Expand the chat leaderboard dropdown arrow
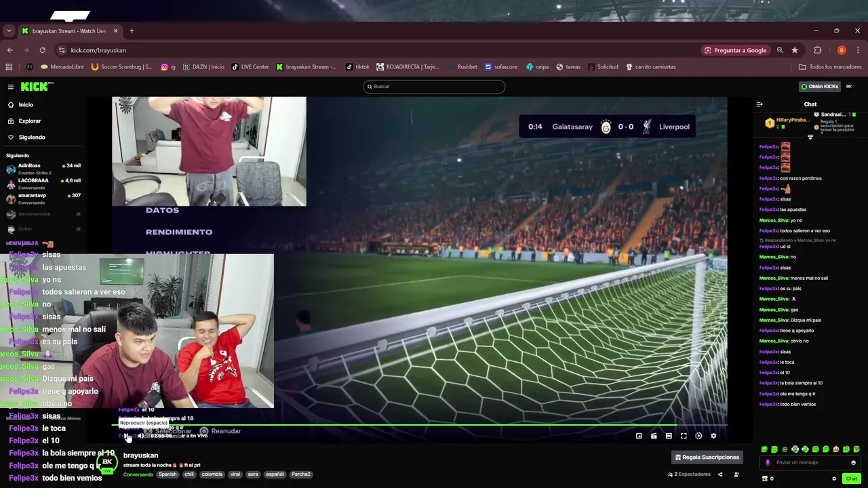 coord(810,137)
